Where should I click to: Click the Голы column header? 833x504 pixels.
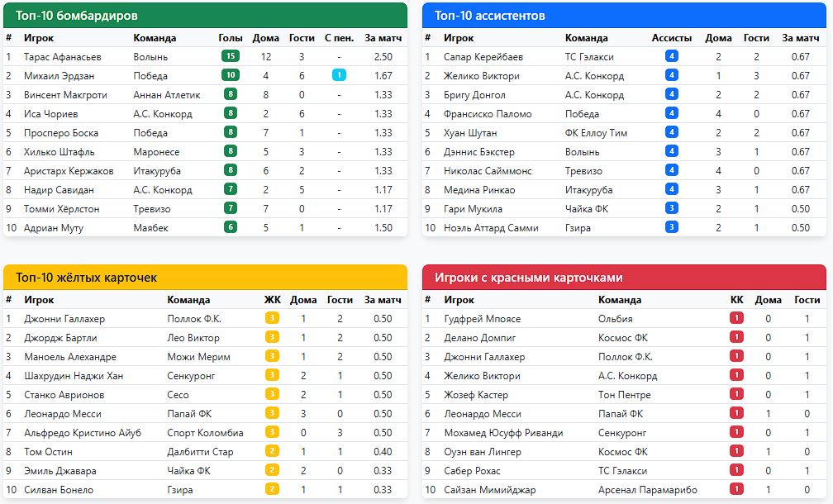click(231, 38)
